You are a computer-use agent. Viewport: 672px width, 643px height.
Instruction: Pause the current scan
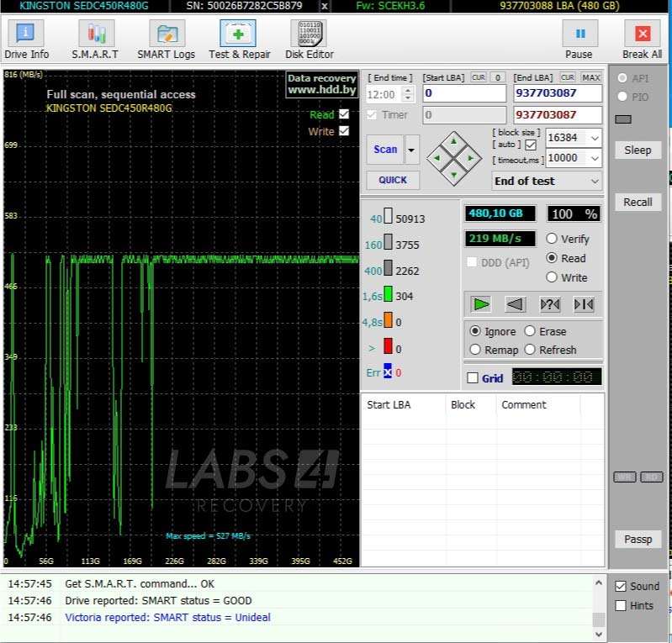[579, 40]
